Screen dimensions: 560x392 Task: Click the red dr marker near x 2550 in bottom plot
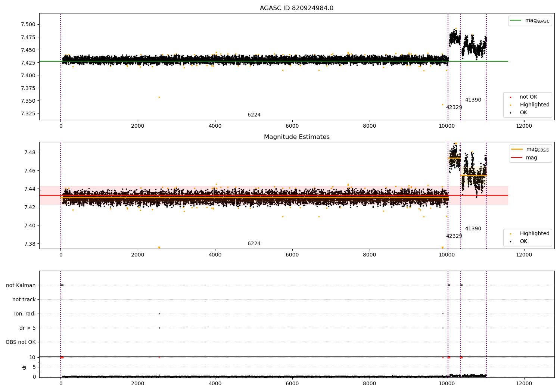(159, 357)
